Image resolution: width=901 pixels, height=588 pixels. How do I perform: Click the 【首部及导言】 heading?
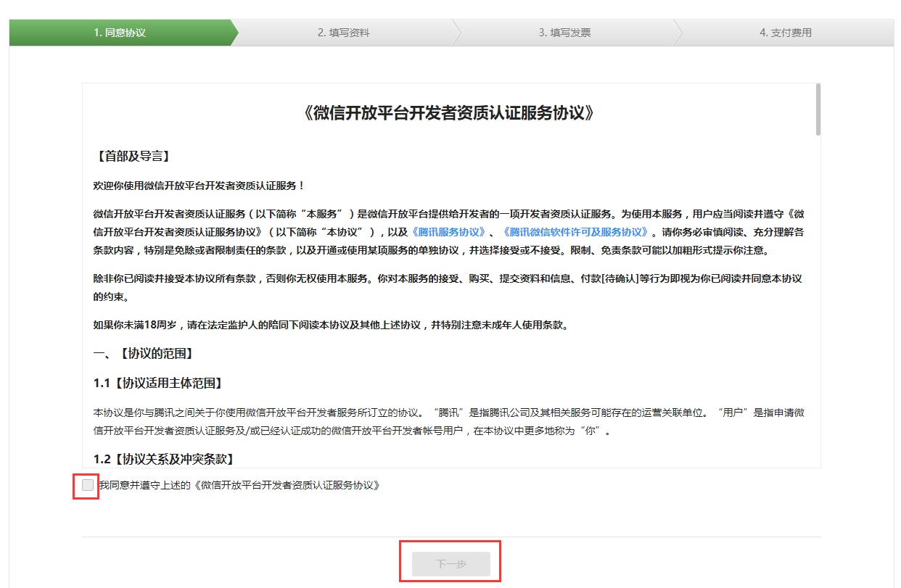133,157
